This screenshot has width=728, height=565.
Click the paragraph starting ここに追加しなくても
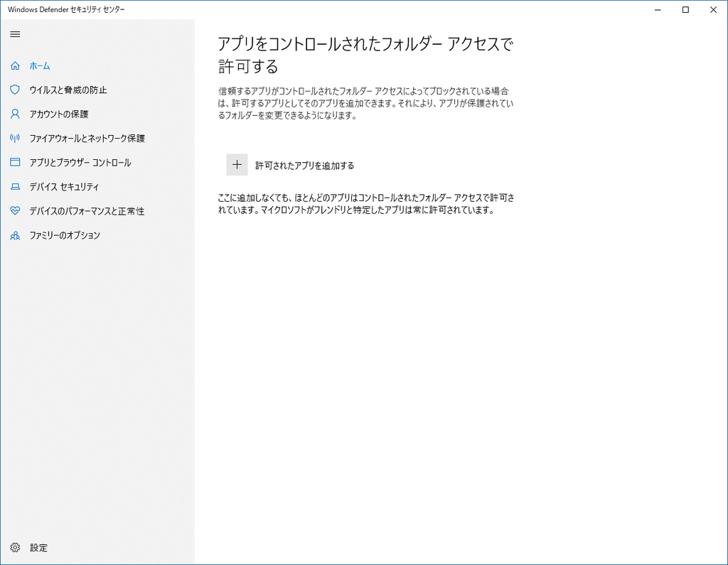[366, 204]
